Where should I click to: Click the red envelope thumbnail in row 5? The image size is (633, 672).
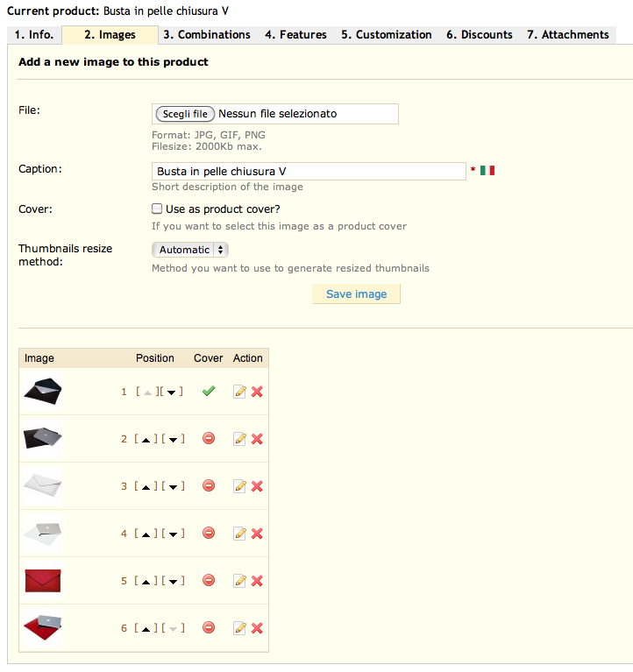click(43, 581)
